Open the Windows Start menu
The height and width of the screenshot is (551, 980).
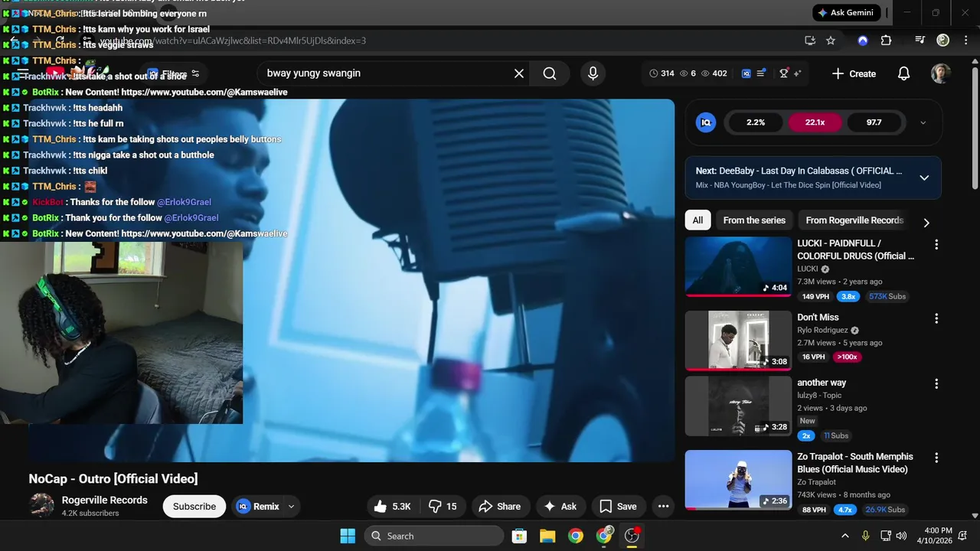pyautogui.click(x=348, y=536)
